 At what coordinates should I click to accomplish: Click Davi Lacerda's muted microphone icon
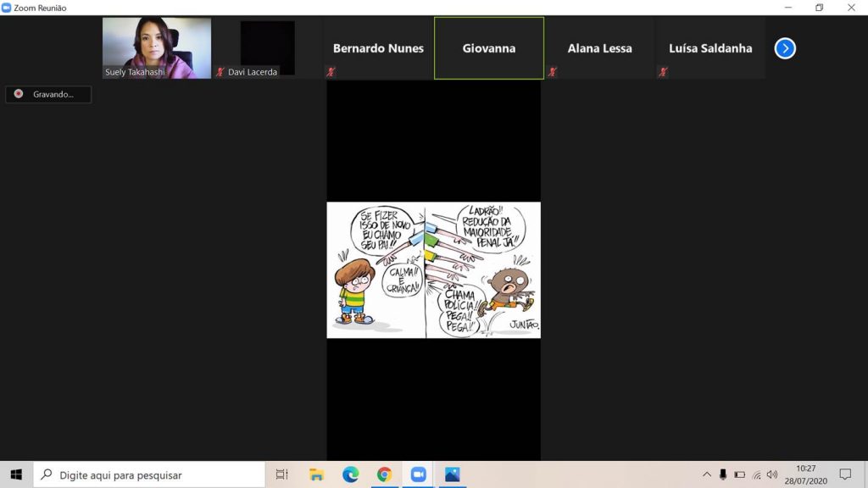(x=220, y=72)
